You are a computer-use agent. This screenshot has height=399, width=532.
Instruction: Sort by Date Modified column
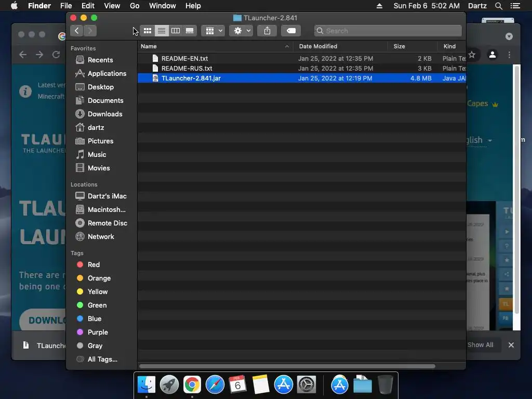click(340, 46)
